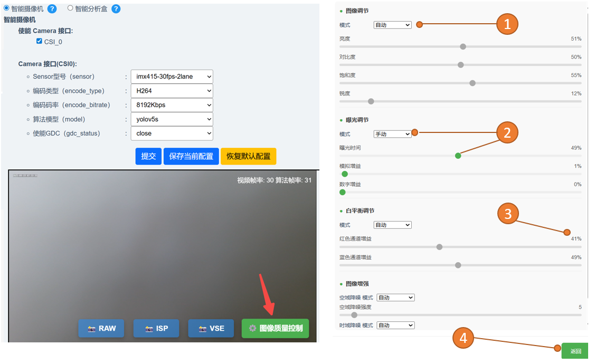Click the 返回 button
The image size is (595, 364).
(x=575, y=351)
